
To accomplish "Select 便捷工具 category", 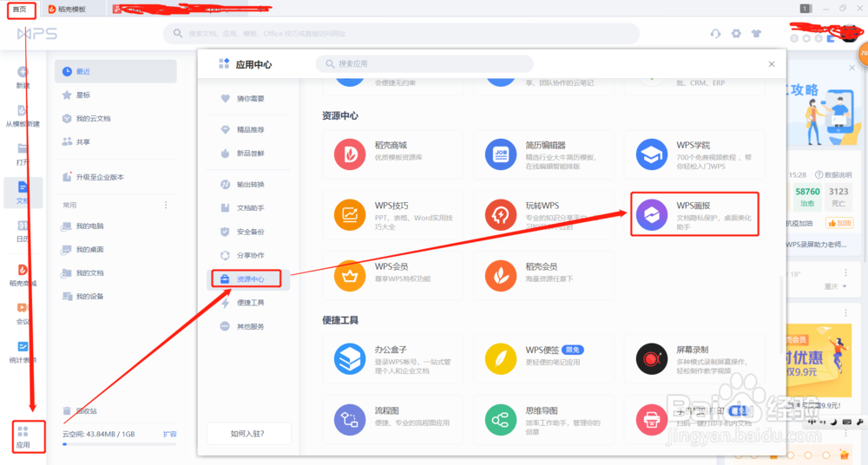I will (x=248, y=303).
